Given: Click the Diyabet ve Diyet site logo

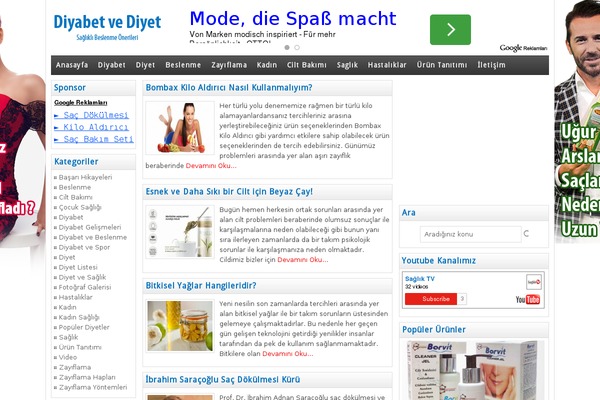Looking at the screenshot, I should (x=107, y=27).
